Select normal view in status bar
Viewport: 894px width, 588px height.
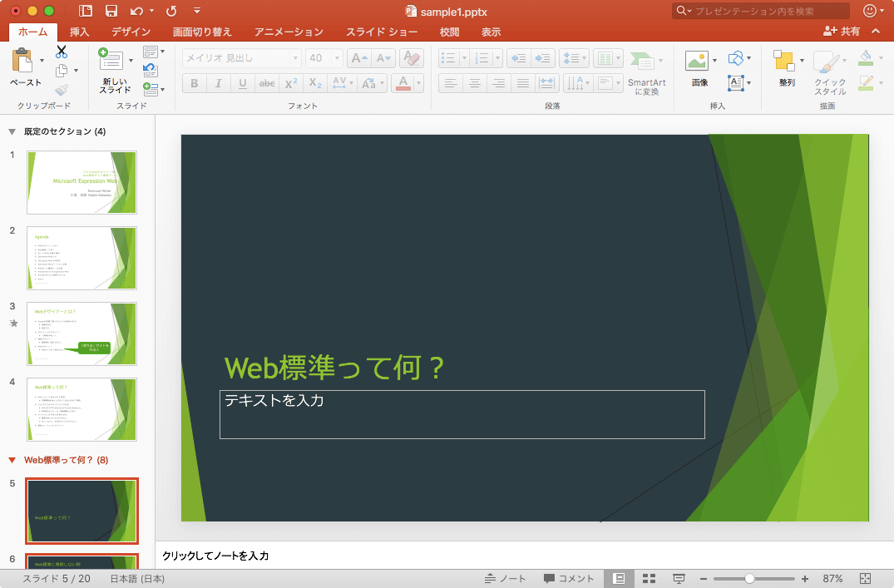620,578
